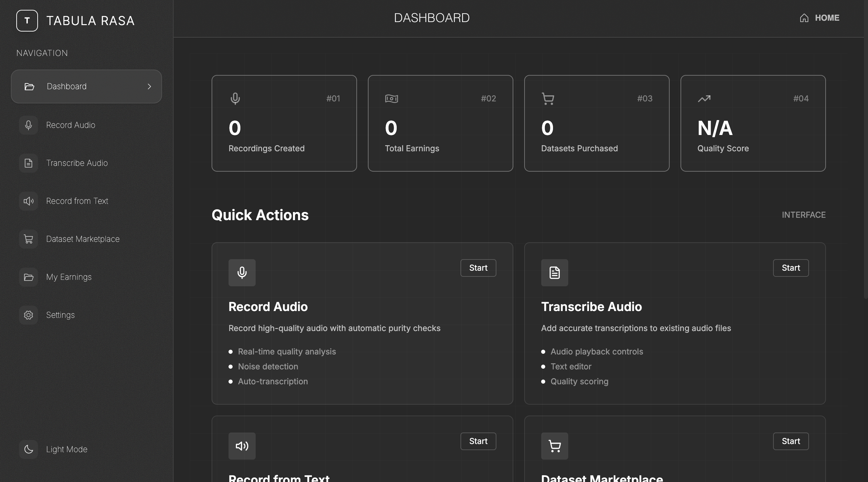Click the microphone icon in the Record Audio quick action card
Screen dimensions: 868x482
pos(242,273)
